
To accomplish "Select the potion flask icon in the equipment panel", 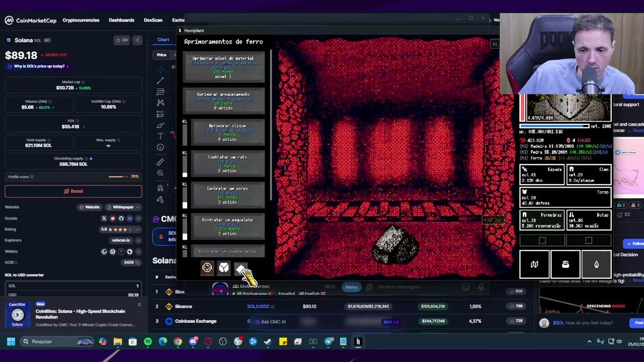I will (x=596, y=264).
